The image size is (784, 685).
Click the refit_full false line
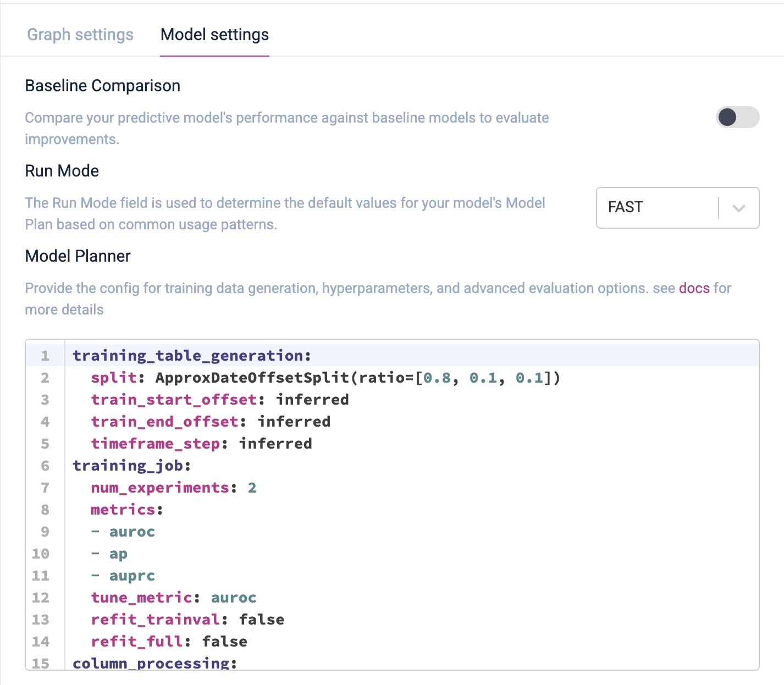(x=169, y=642)
